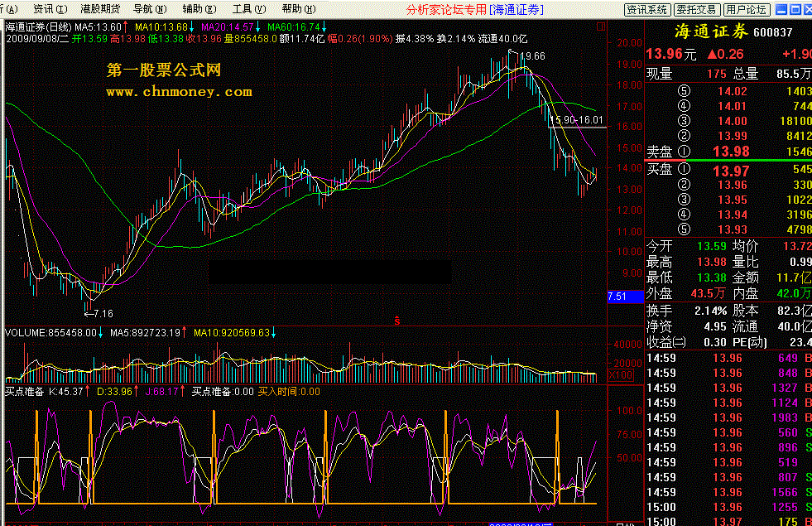Click the red S marker below the chart

[397, 321]
